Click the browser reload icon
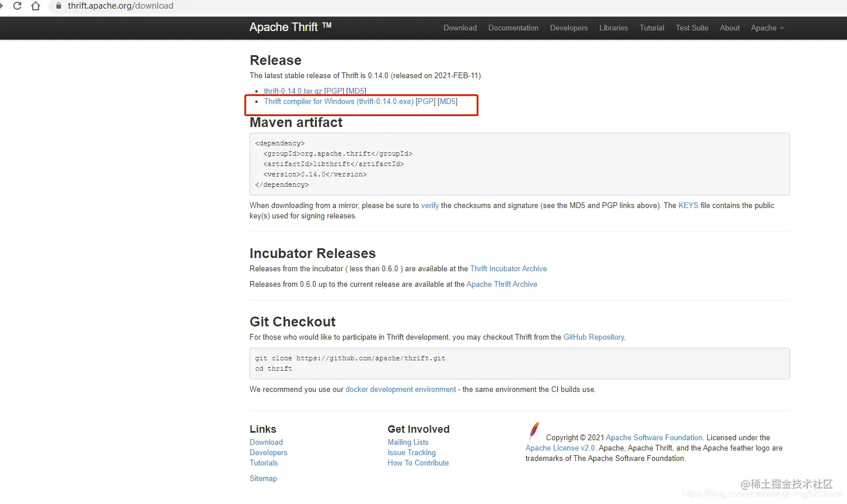This screenshot has height=504, width=847. [17, 6]
